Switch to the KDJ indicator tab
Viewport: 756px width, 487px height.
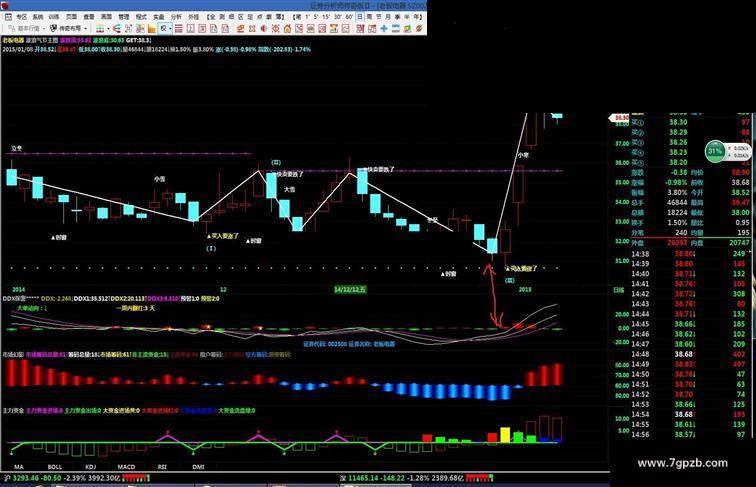pos(90,467)
